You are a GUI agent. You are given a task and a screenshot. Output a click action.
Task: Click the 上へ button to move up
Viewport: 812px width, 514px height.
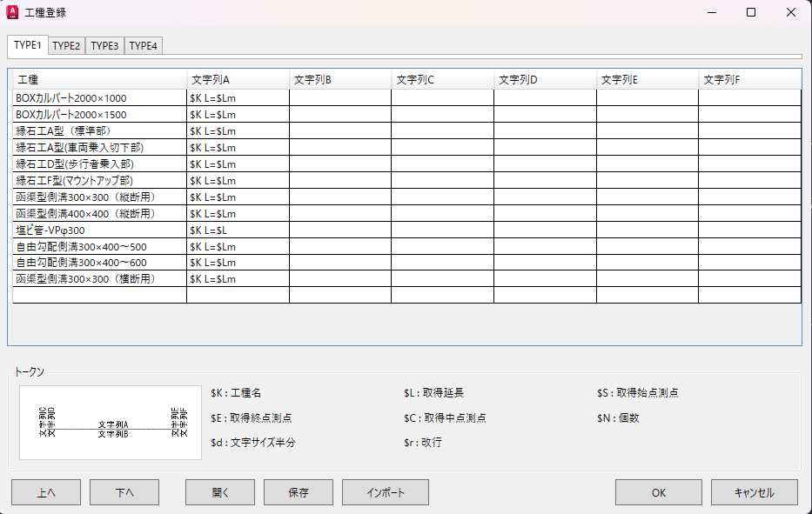point(46,492)
